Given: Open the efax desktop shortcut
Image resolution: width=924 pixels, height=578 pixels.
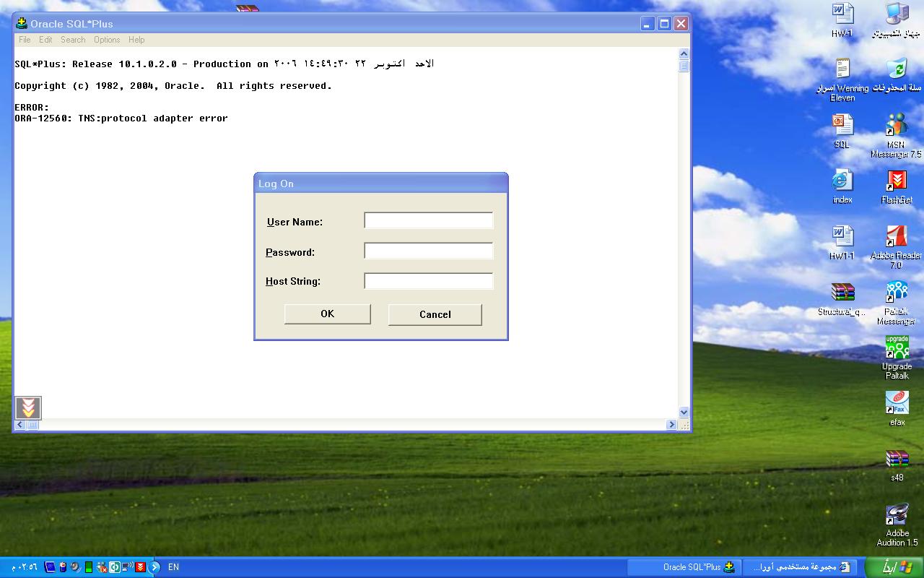Looking at the screenshot, I should click(897, 403).
